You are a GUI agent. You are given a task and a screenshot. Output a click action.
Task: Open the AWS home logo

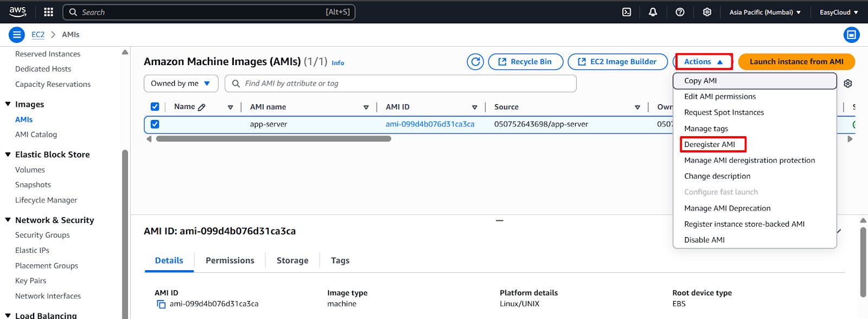[18, 11]
